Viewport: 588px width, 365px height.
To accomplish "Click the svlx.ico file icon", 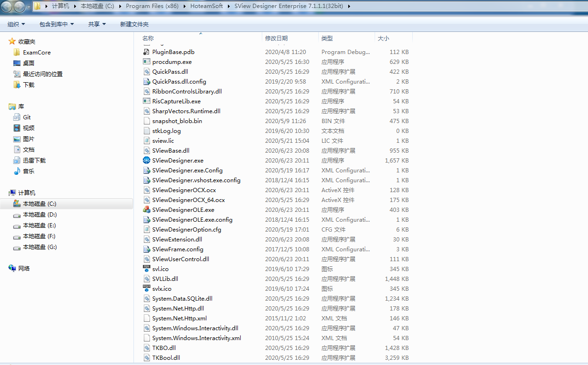I will [x=146, y=288].
